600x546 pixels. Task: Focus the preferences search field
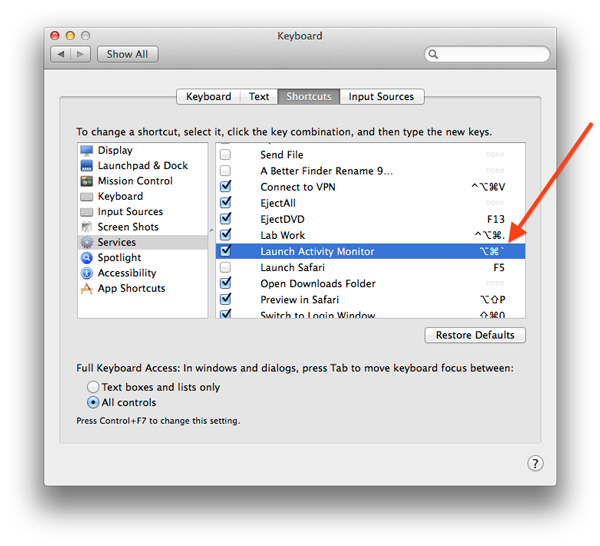(x=487, y=54)
